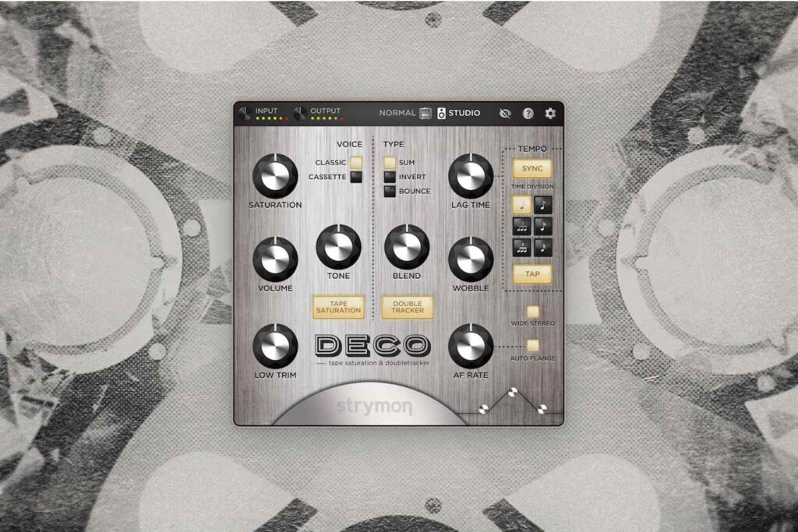Image resolution: width=798 pixels, height=532 pixels.
Task: Click the small INPUT level knob
Action: pos(245,114)
